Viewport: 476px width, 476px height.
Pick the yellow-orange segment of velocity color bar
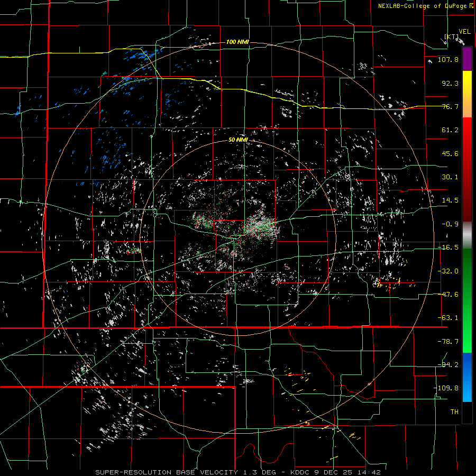point(467,94)
